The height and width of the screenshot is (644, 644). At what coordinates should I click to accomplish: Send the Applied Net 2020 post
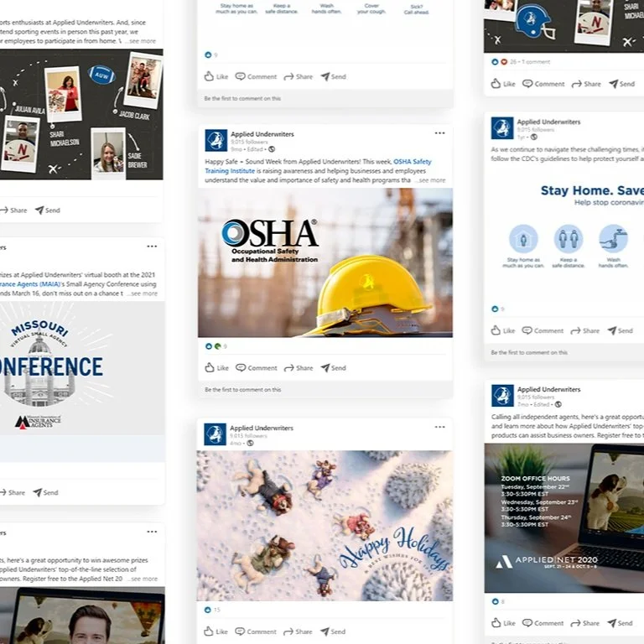(x=620, y=623)
